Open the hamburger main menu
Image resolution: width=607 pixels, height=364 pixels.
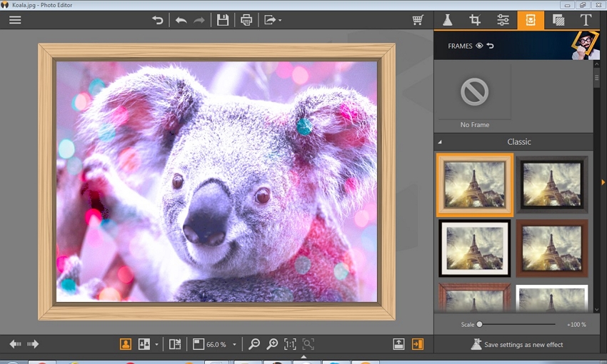(15, 20)
